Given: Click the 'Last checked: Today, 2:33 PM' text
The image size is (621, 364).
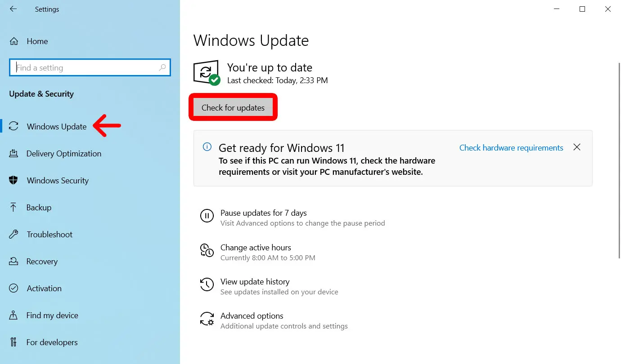Looking at the screenshot, I should [278, 80].
